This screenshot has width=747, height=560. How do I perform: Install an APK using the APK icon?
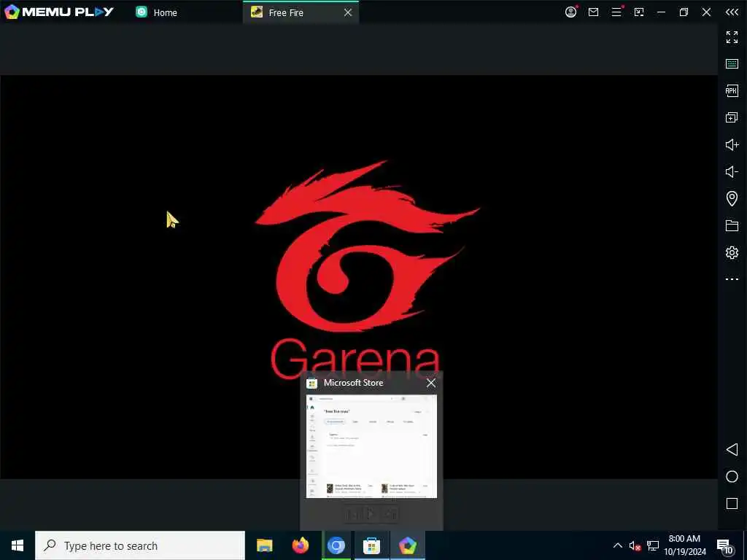732,90
